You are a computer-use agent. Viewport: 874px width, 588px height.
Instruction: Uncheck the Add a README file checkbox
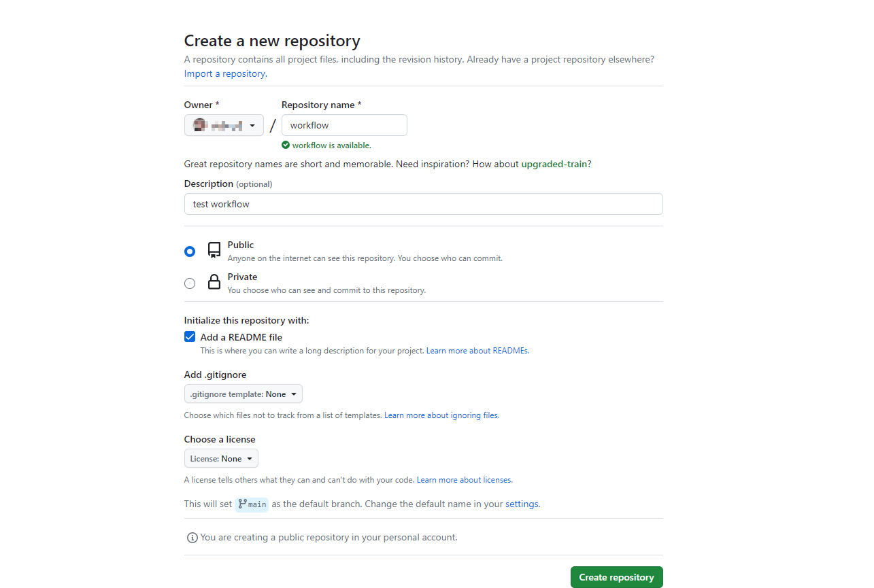(190, 337)
